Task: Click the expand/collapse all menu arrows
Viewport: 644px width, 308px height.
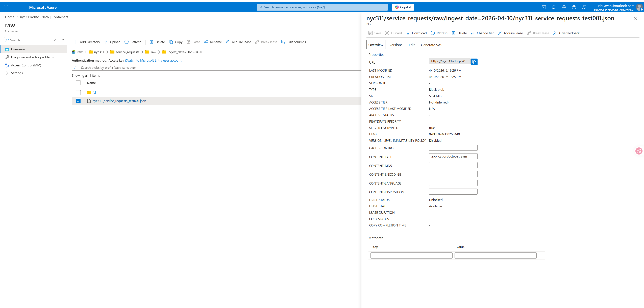Action: pos(55,40)
